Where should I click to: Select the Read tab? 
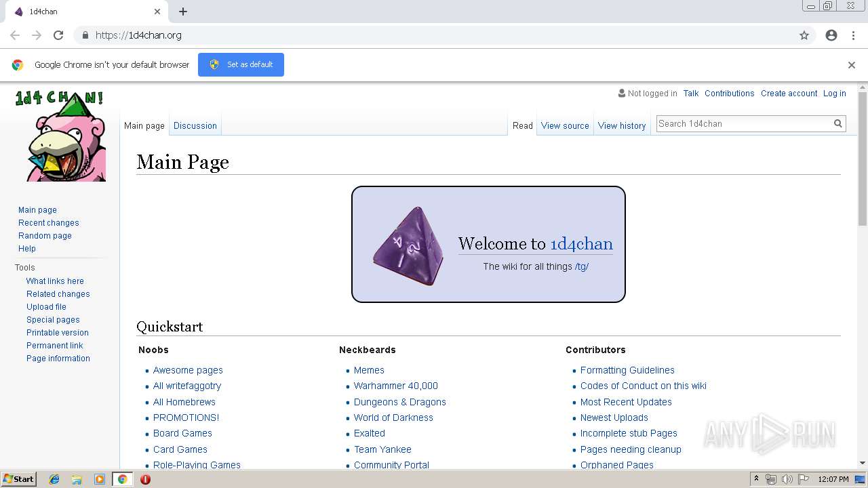coord(523,125)
